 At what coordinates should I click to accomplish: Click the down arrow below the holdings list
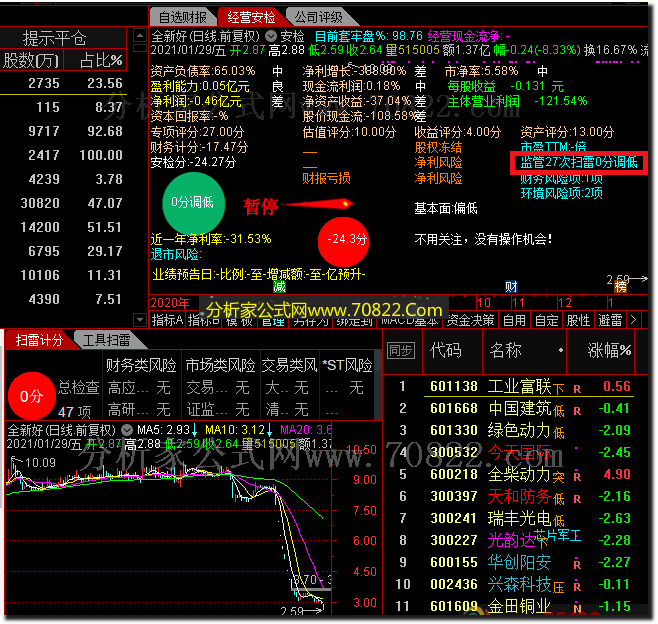(140, 320)
